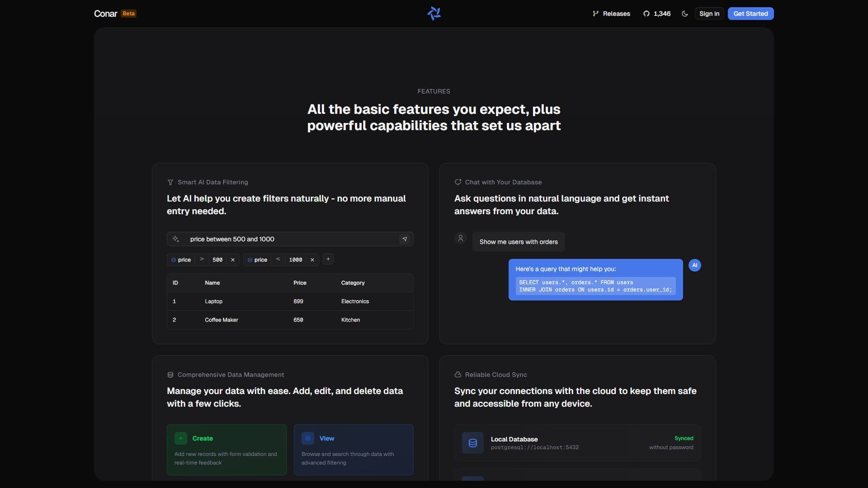Select the Laptop cell
This screenshot has width=868, height=488.
pos(213,301)
